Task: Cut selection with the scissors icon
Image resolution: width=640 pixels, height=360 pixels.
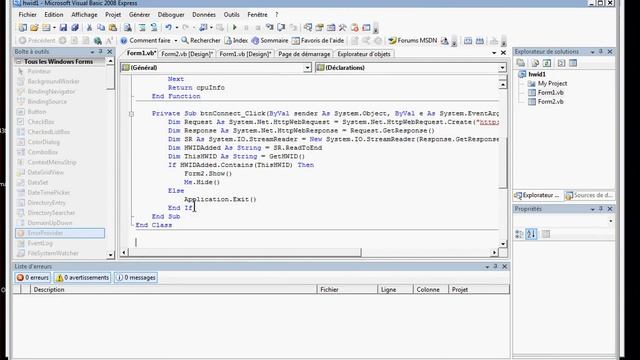Action: [x=89, y=27]
